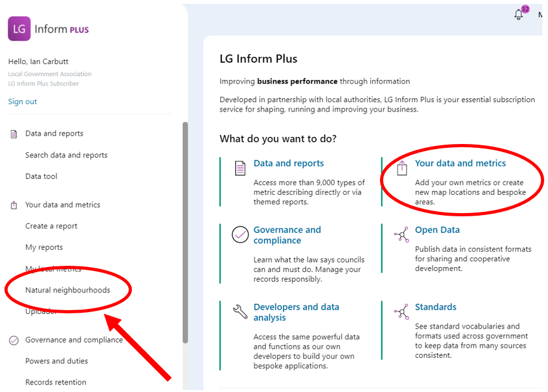
Task: Click the 'LG Inform Plus Subscriber' text
Action: (x=44, y=84)
